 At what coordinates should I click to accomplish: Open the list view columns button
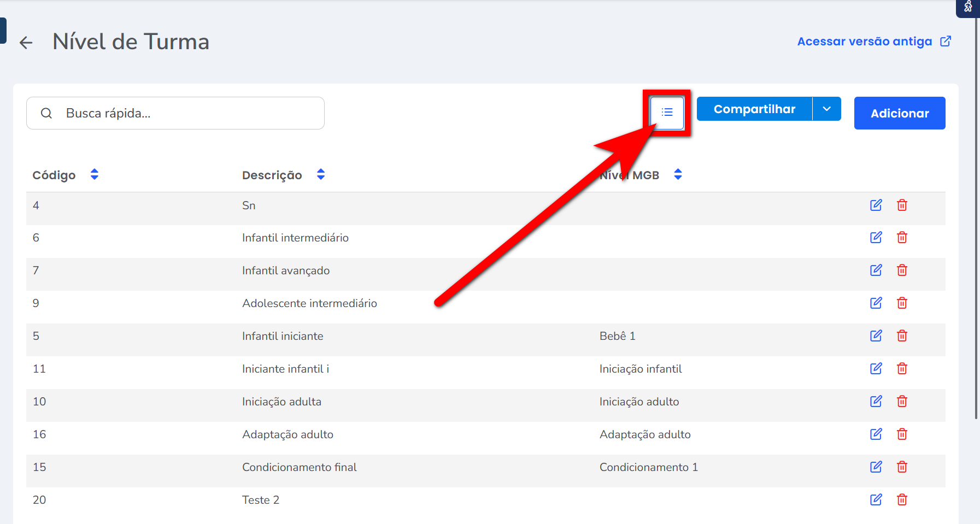coord(667,113)
